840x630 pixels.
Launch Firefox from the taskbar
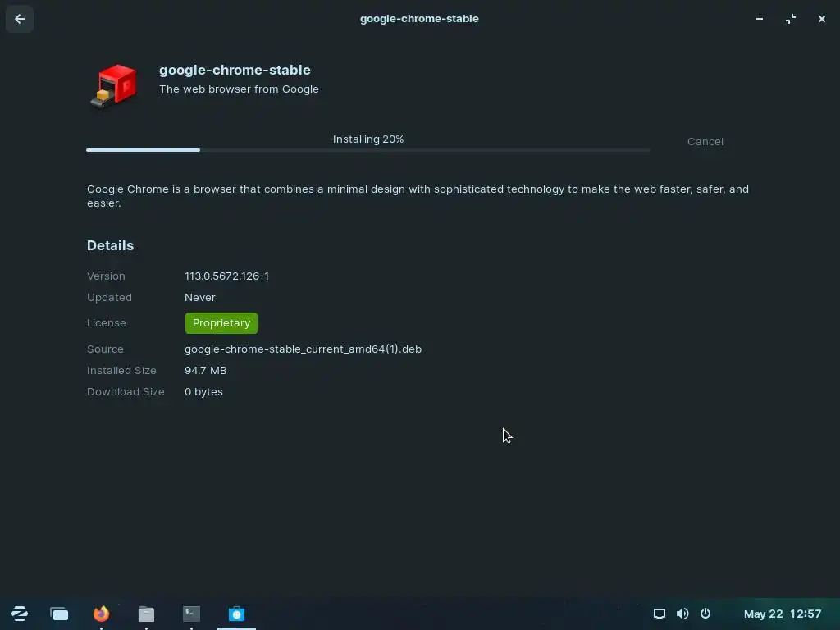[x=101, y=614]
